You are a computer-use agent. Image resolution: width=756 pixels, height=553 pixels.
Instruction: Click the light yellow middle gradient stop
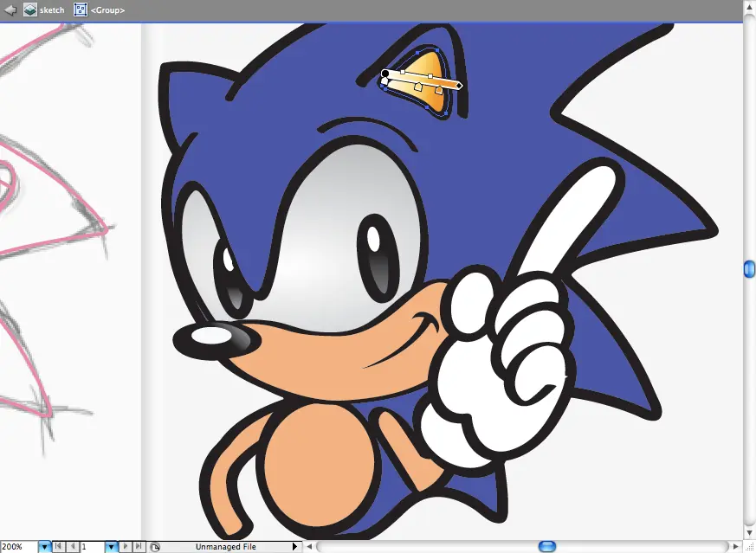pos(418,87)
